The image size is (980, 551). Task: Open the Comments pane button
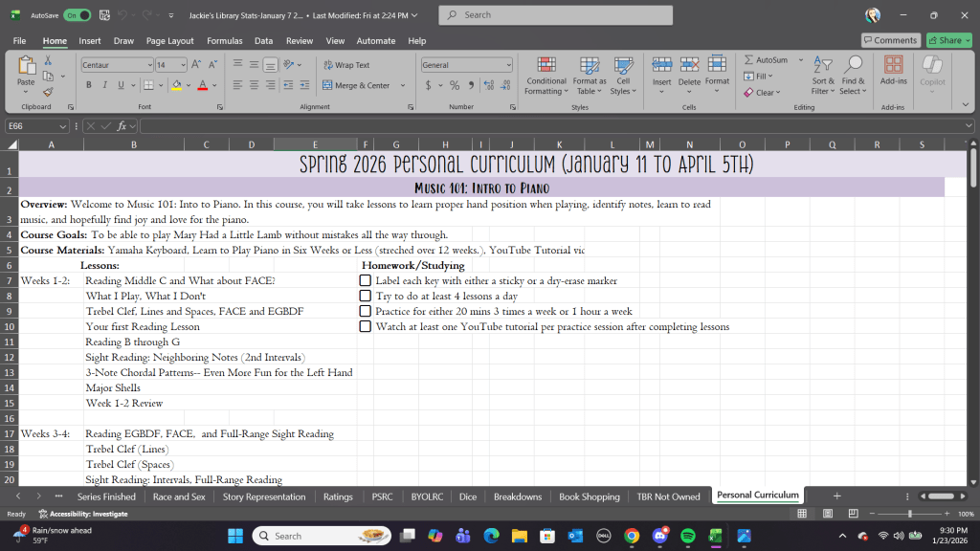pyautogui.click(x=890, y=40)
